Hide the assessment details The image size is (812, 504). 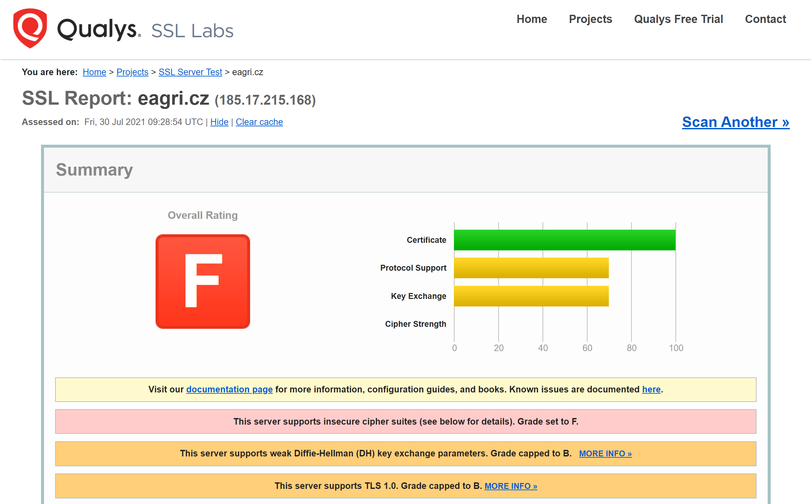coord(219,122)
